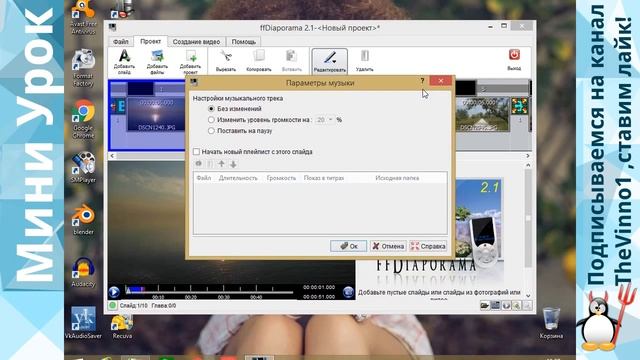Select Изменить уровень громкости на radio option

(211, 120)
